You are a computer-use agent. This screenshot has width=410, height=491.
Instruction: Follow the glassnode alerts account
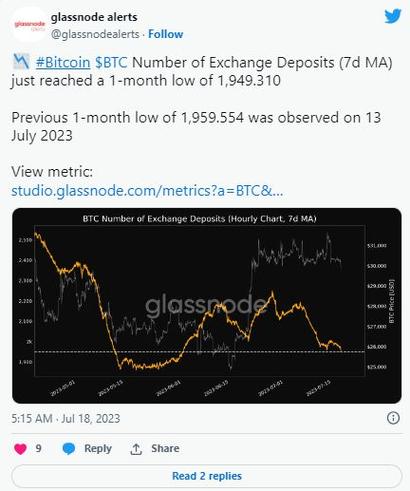(x=165, y=34)
